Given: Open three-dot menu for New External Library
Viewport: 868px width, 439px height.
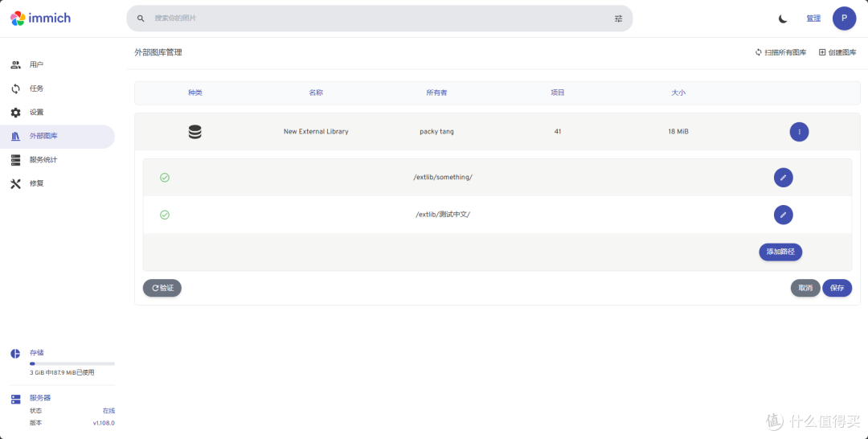Looking at the screenshot, I should 799,132.
